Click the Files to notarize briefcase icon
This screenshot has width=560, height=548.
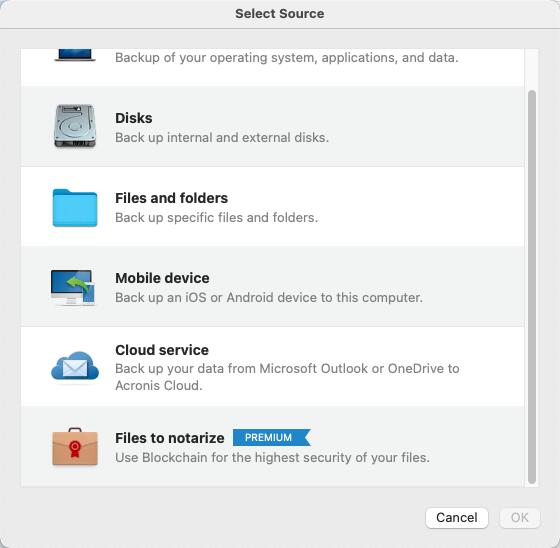[75, 447]
